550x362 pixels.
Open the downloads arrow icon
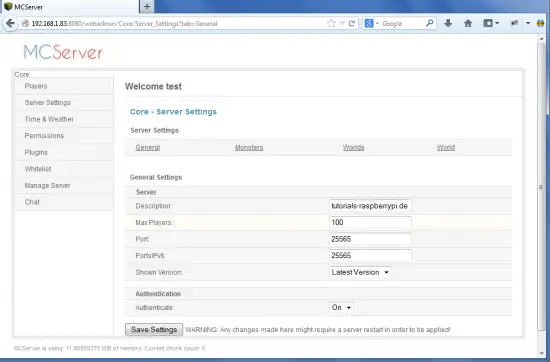(x=448, y=24)
